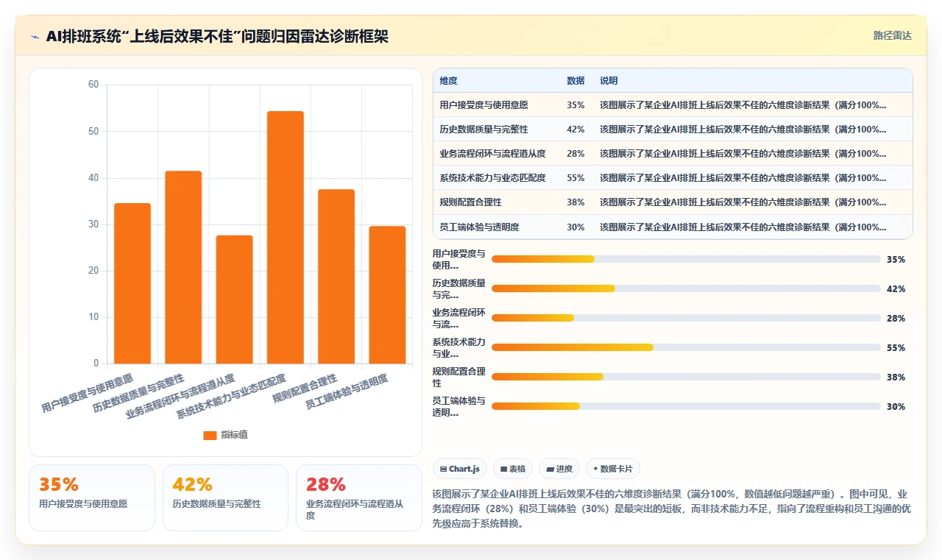Image resolution: width=942 pixels, height=560 pixels.
Task: Select the 进度 tag chip
Action: tap(559, 469)
